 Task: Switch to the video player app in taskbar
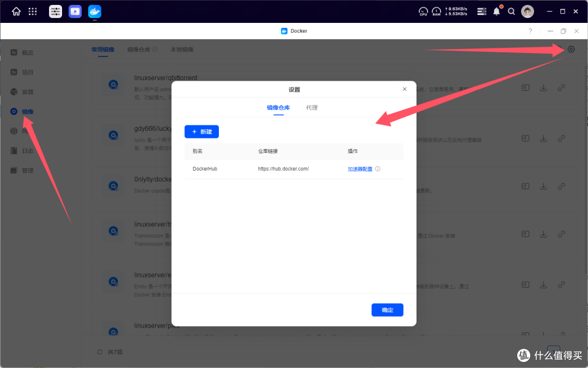(x=75, y=11)
